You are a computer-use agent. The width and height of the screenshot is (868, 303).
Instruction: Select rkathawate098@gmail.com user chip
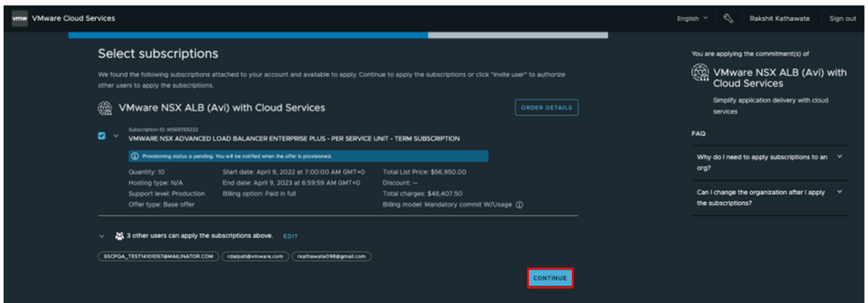(331, 256)
